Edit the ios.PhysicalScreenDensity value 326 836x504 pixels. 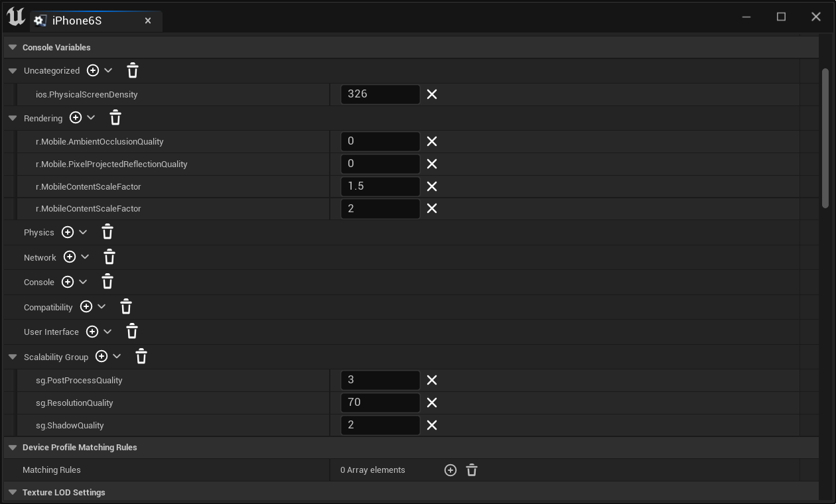click(x=380, y=94)
